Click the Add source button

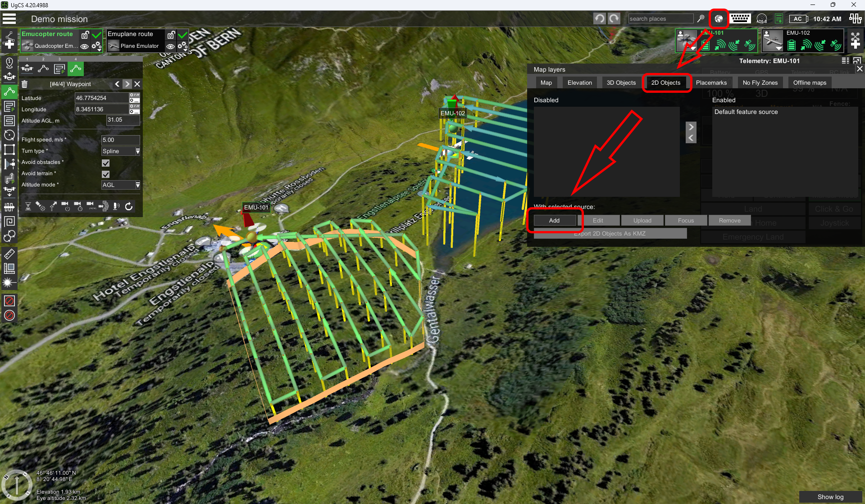554,221
